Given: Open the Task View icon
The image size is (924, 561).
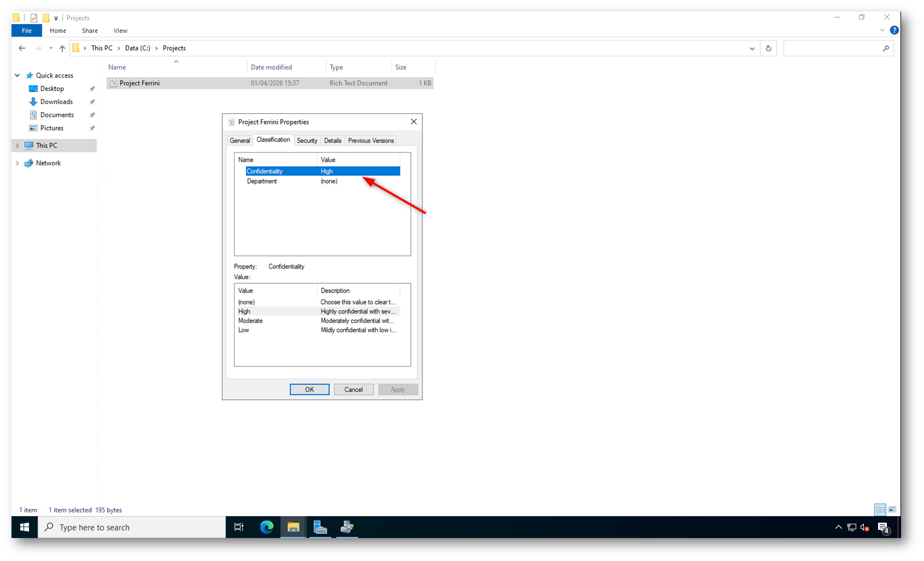Looking at the screenshot, I should pos(239,527).
